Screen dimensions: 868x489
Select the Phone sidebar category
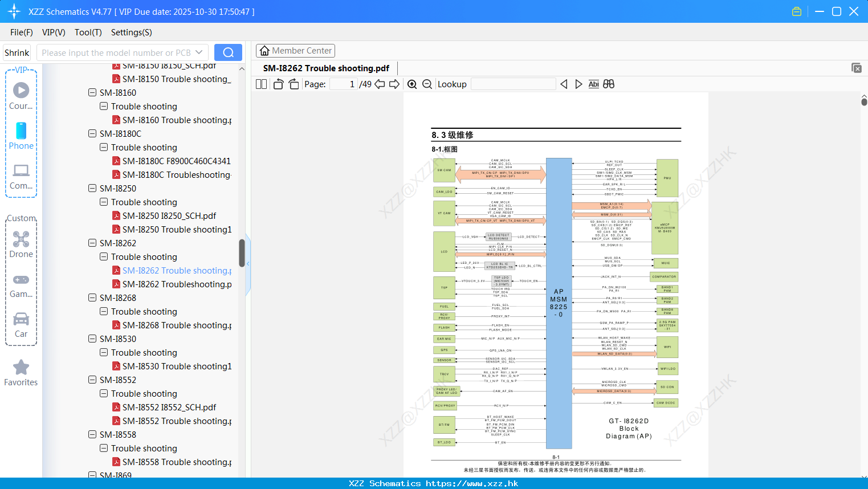click(21, 136)
